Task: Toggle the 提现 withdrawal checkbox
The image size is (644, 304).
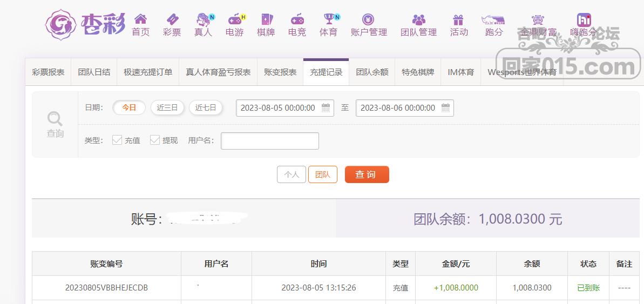Action: pos(155,140)
